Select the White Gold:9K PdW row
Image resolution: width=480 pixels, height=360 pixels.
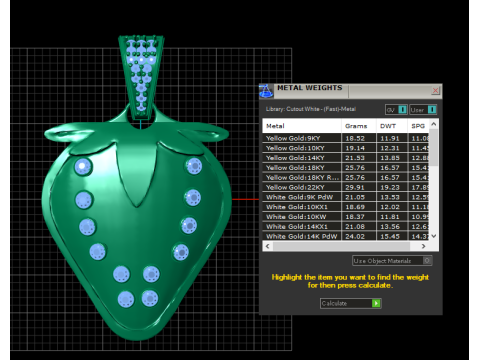[x=346, y=197]
